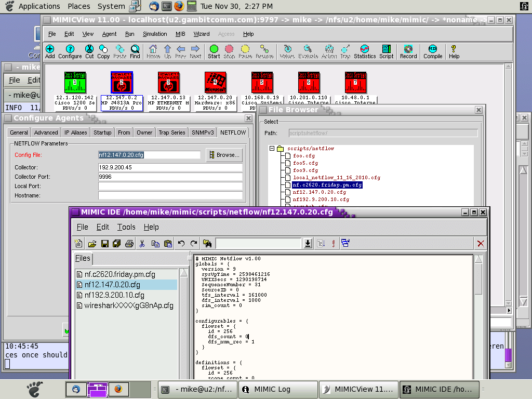Select agent 3 HP icon 12.147.0.13
The height and width of the screenshot is (399, 532).
point(169,83)
